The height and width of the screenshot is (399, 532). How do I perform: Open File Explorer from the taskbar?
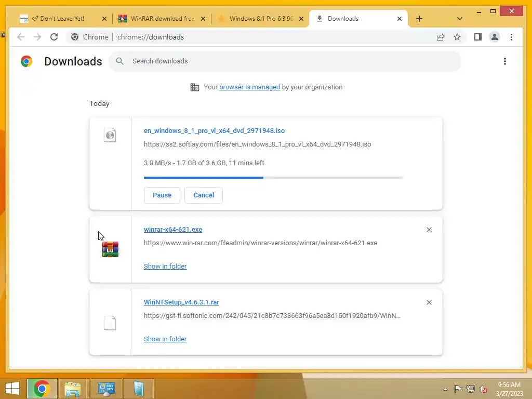tap(73, 389)
